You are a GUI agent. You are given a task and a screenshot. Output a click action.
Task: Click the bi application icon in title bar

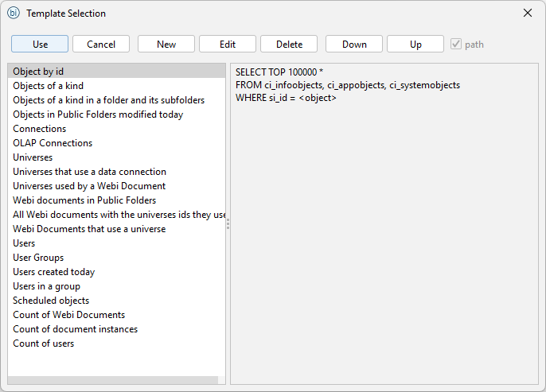(x=14, y=14)
